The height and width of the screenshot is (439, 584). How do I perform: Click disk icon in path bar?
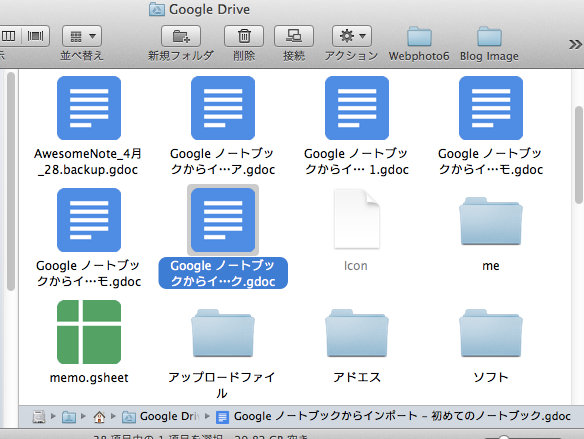click(39, 417)
